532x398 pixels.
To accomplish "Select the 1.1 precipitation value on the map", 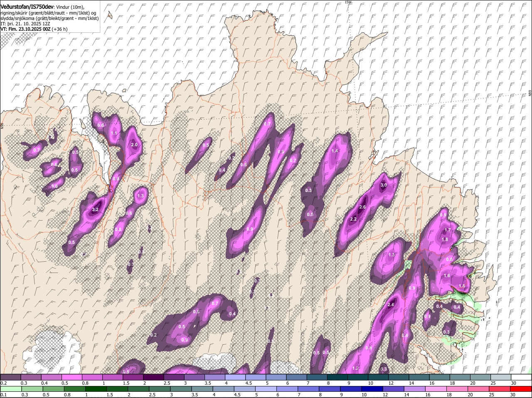I will (114, 133).
